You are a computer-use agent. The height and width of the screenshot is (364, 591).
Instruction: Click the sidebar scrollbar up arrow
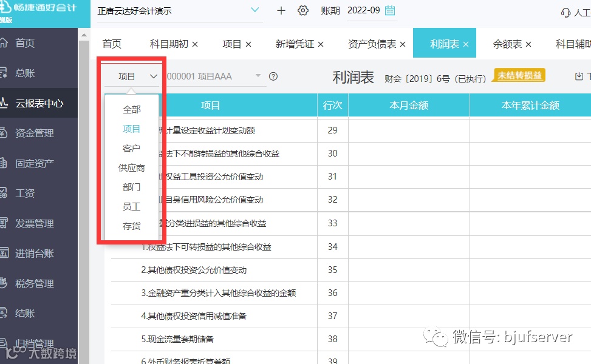(x=84, y=35)
